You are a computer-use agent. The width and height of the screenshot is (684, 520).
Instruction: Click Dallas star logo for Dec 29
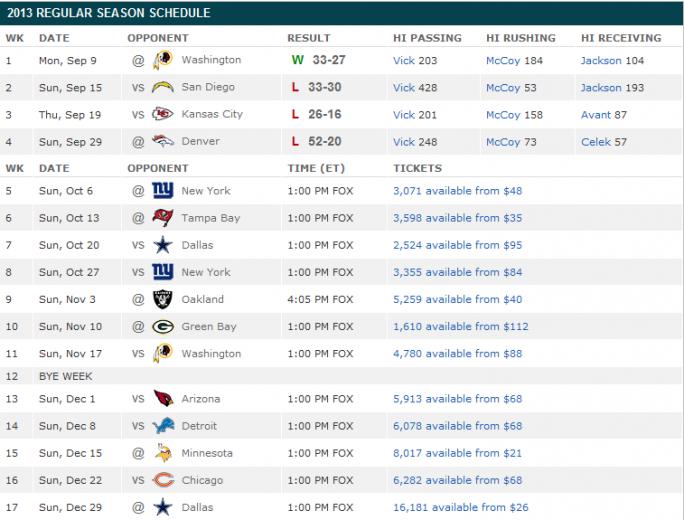pos(163,507)
